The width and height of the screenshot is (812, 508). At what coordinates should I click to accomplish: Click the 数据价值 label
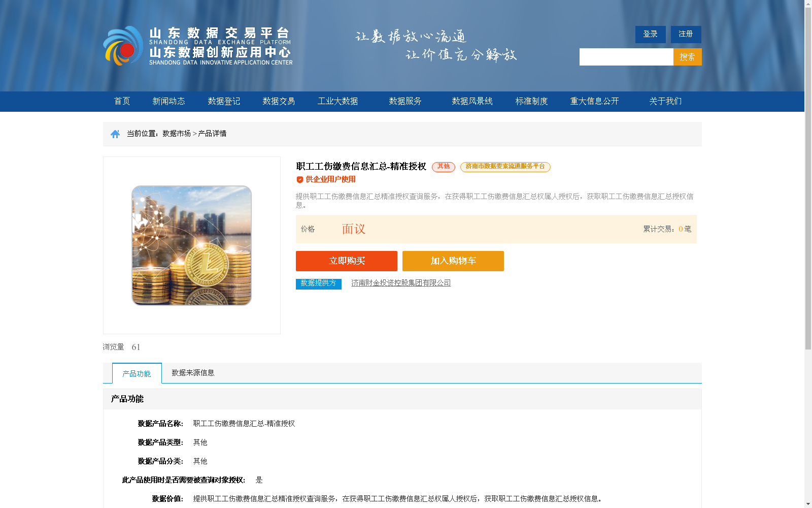pyautogui.click(x=167, y=499)
